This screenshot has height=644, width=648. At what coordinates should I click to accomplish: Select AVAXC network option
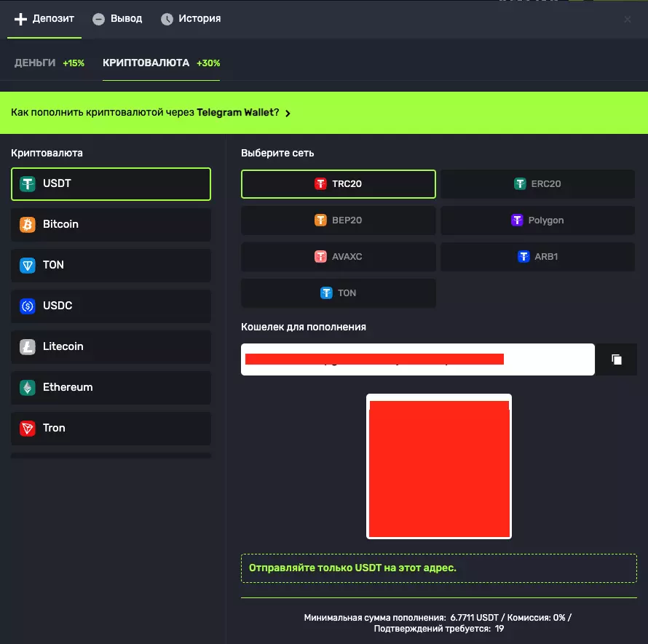click(338, 257)
